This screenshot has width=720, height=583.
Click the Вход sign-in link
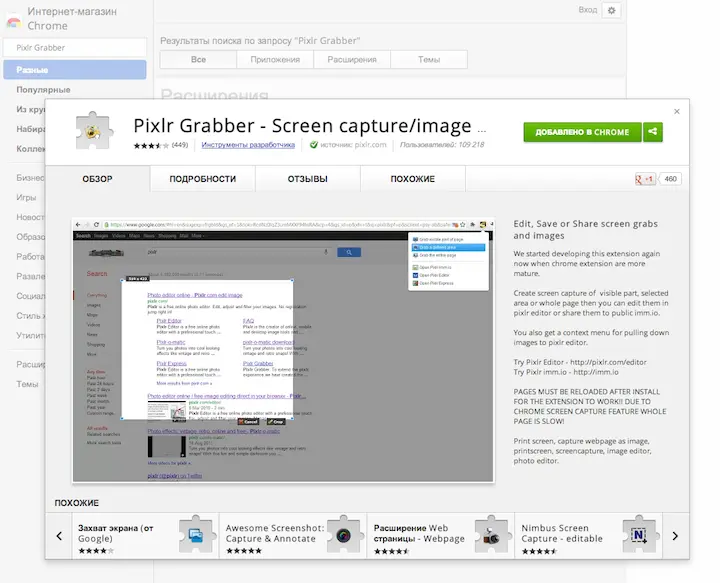click(588, 10)
